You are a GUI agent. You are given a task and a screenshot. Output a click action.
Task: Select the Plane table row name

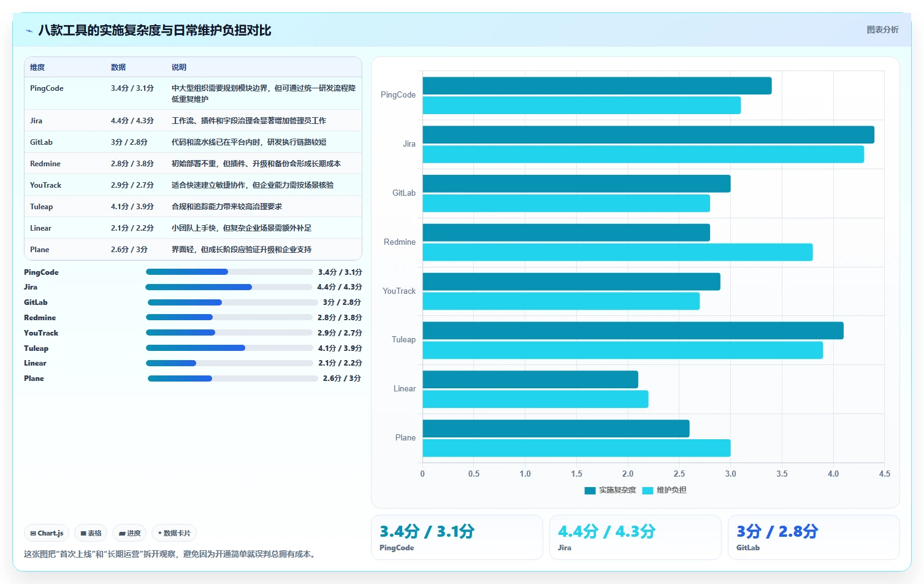point(39,250)
